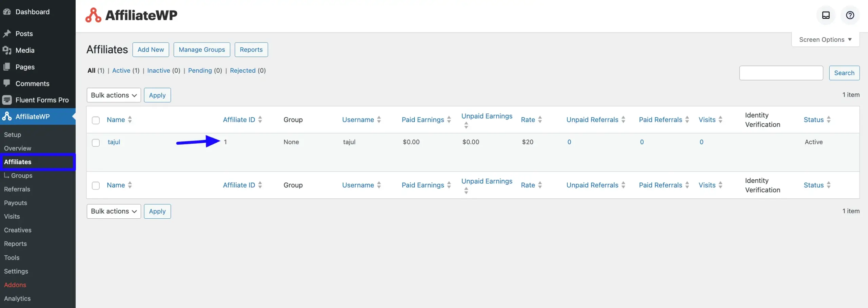Open the top Bulk actions dropdown
This screenshot has height=308, width=868.
[x=114, y=95]
